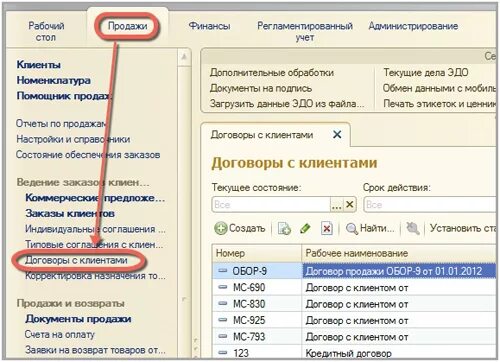Image resolution: width=500 pixels, height=362 pixels.
Task: Open Настройки и справочники link
Action: pyautogui.click(x=73, y=139)
